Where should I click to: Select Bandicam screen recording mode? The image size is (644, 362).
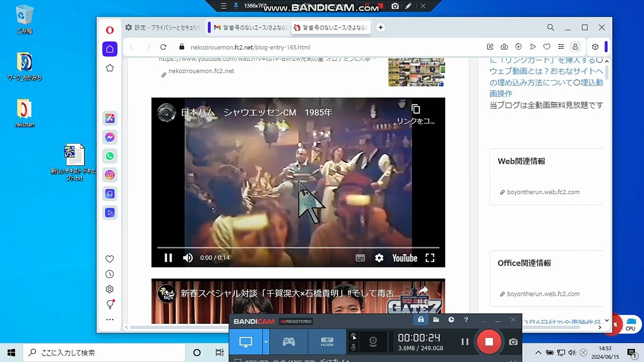coord(246,342)
